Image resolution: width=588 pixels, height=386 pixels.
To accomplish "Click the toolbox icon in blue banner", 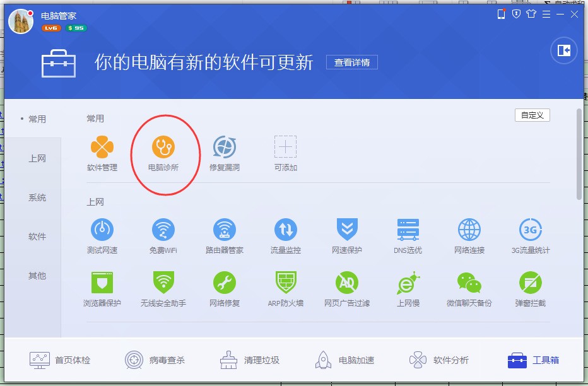I will coord(59,63).
